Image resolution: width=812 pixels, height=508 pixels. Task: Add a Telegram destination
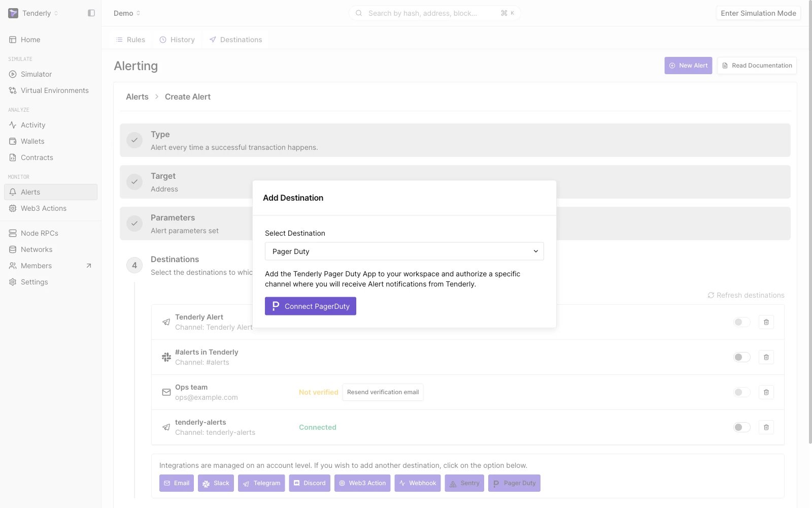tap(261, 483)
